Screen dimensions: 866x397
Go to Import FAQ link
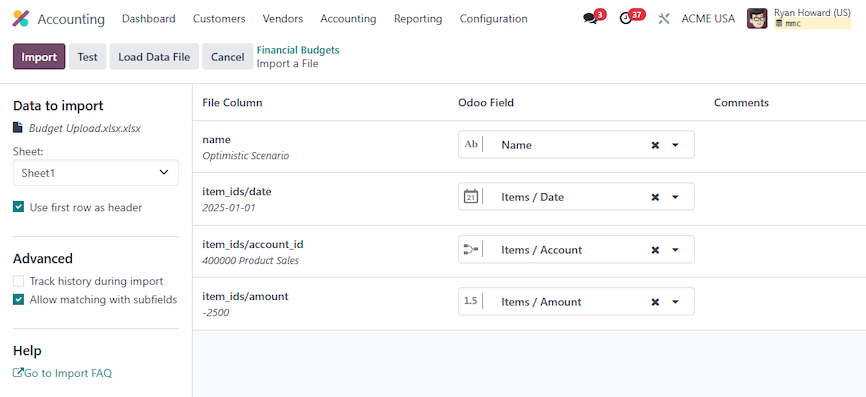point(62,373)
